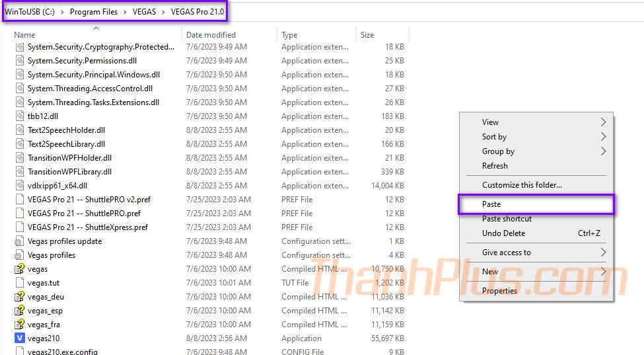Viewport: 644px width, 355px height.
Task: Click Undo Delete in the context menu
Action: pos(503,233)
